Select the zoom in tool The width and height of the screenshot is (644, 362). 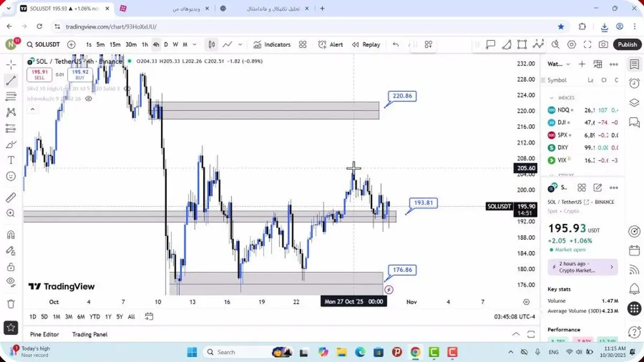pyautogui.click(x=11, y=213)
